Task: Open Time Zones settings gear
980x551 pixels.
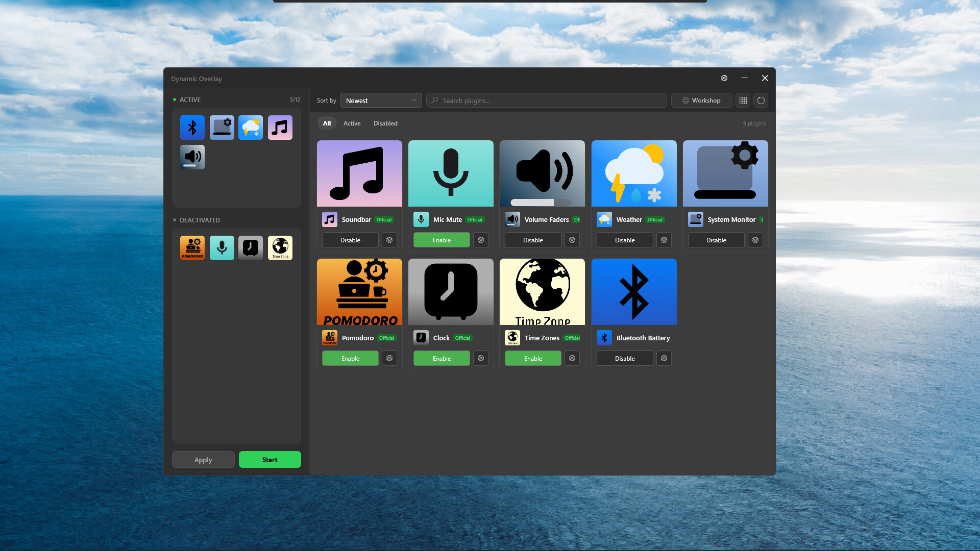Action: [x=572, y=358]
